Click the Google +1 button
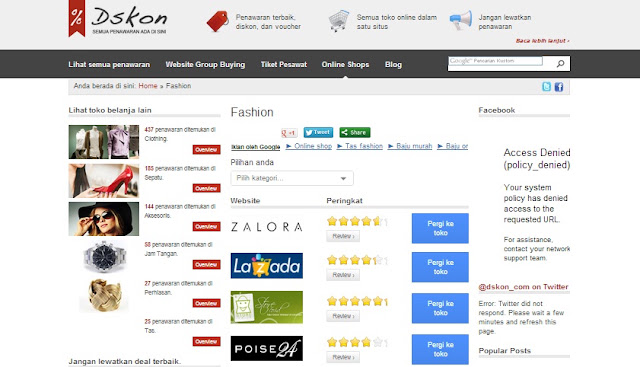Viewport: 640px width, 367px height. pyautogui.click(x=289, y=133)
